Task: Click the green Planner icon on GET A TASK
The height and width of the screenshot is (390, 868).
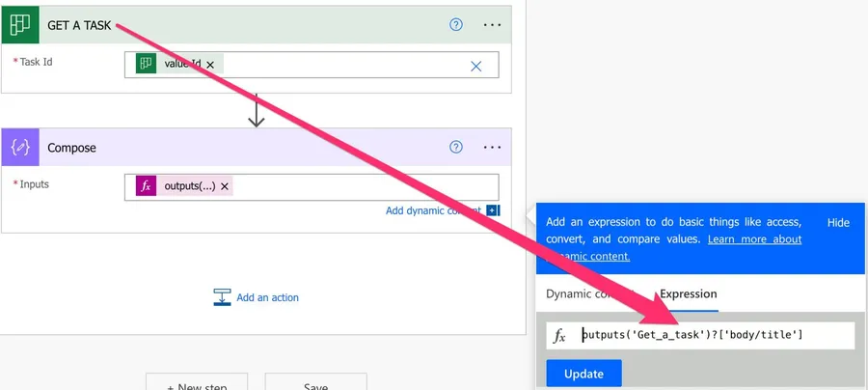Action: tap(20, 25)
